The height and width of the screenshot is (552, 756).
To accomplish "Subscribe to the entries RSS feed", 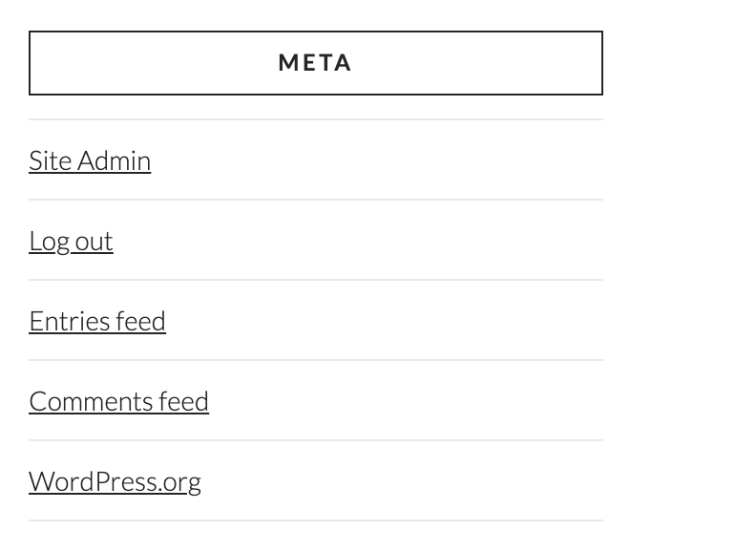I will tap(97, 321).
